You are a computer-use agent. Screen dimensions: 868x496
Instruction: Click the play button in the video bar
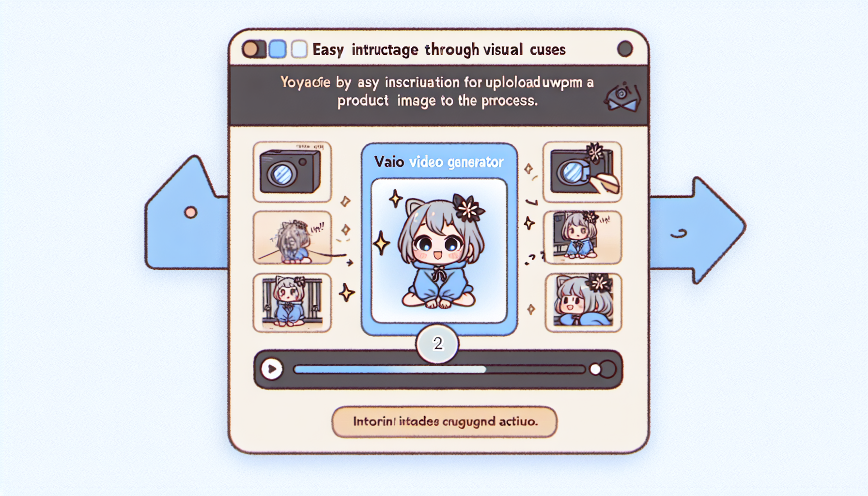(272, 370)
